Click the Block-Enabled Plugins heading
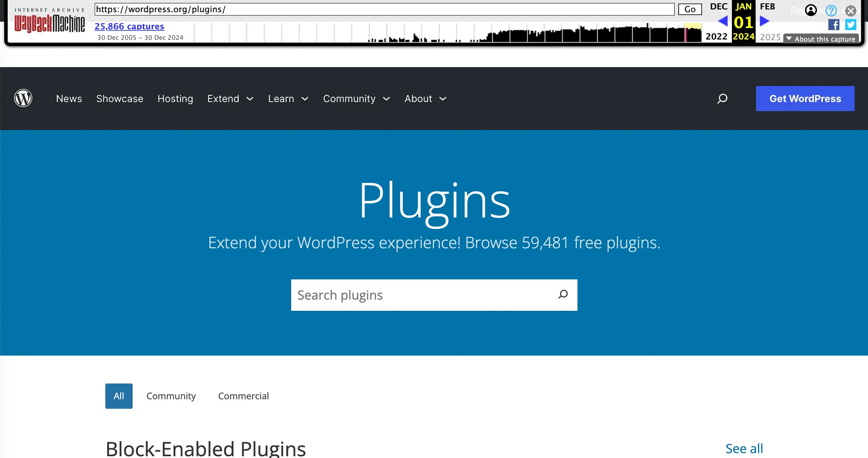This screenshot has width=868, height=458. tap(206, 449)
